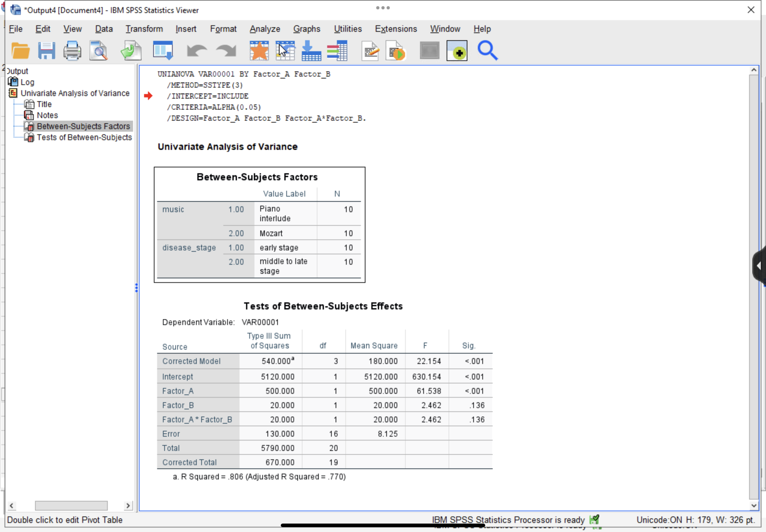
Task: Click the Export output icon
Action: coord(131,51)
